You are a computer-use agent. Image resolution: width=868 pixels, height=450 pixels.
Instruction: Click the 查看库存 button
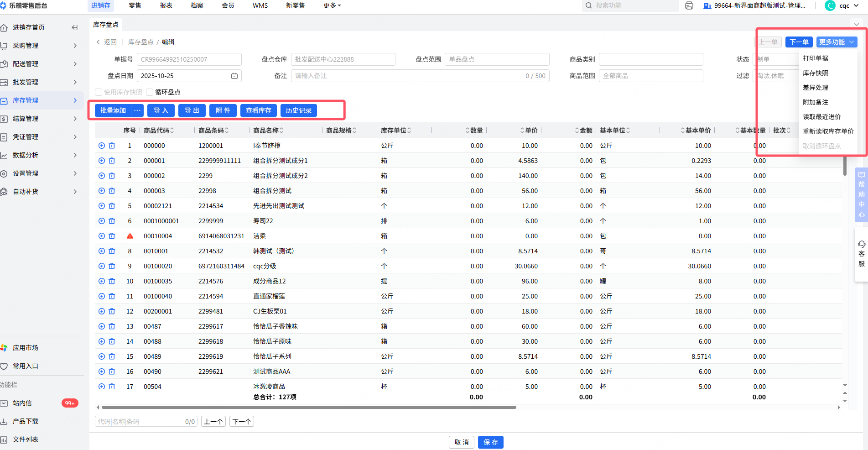tap(258, 110)
